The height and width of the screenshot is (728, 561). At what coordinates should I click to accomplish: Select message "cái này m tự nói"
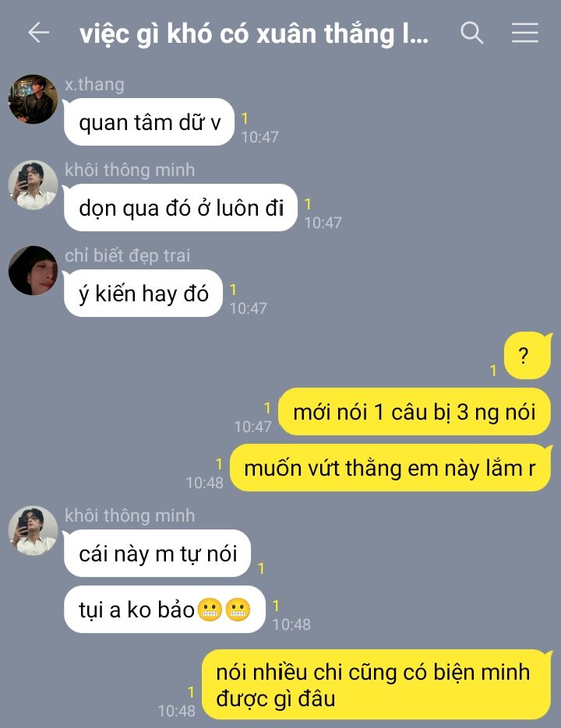[157, 553]
